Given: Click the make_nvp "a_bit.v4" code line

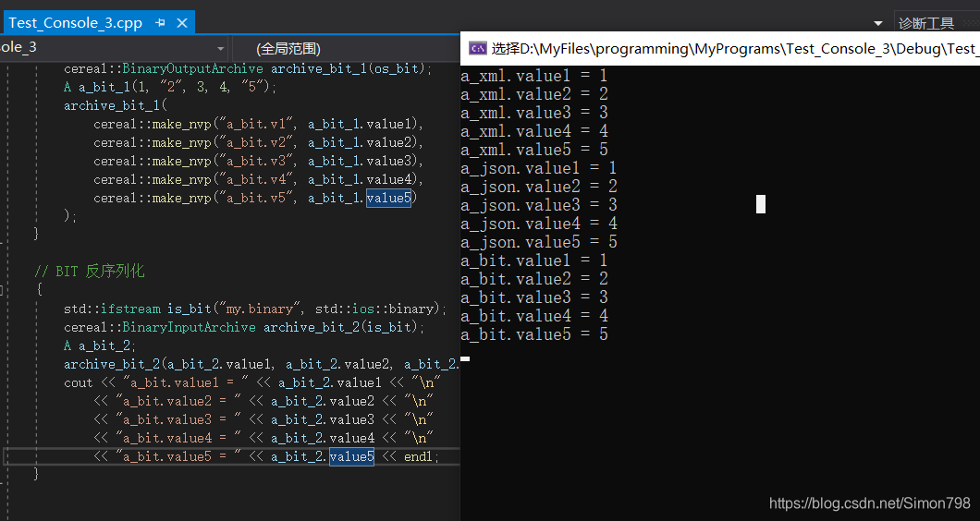Looking at the screenshot, I should 259,179.
